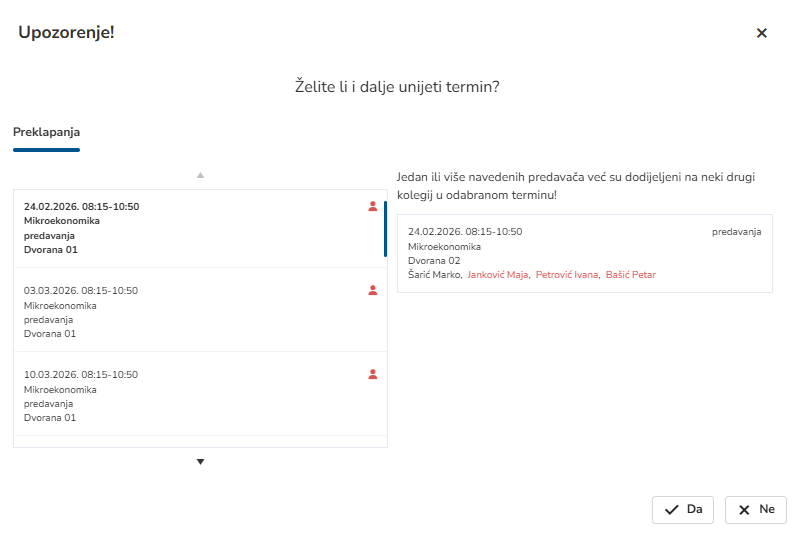
Task: Close the Upozorenje dialog with X
Action: [x=761, y=33]
